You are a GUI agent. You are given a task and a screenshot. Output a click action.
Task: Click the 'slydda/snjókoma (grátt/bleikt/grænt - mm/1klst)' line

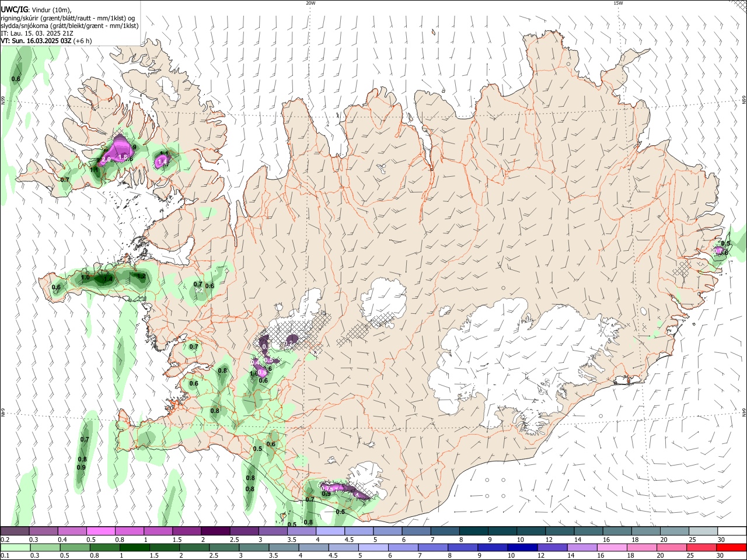tap(69, 26)
